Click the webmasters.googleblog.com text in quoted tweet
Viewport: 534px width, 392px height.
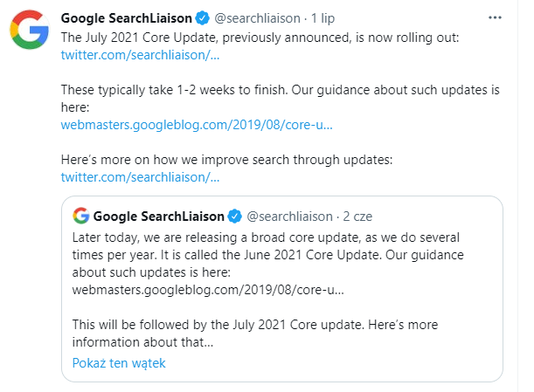tap(208, 290)
